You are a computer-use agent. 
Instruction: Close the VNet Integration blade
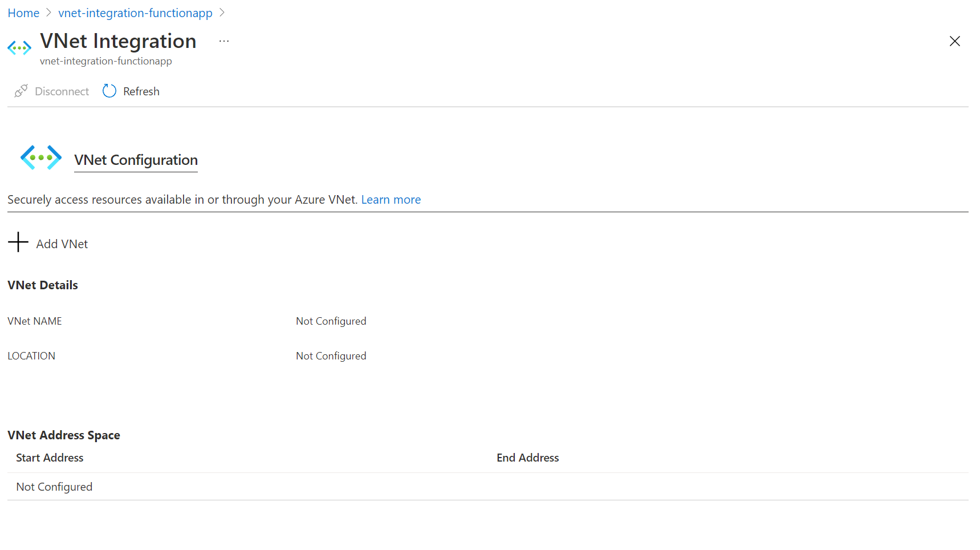[955, 41]
